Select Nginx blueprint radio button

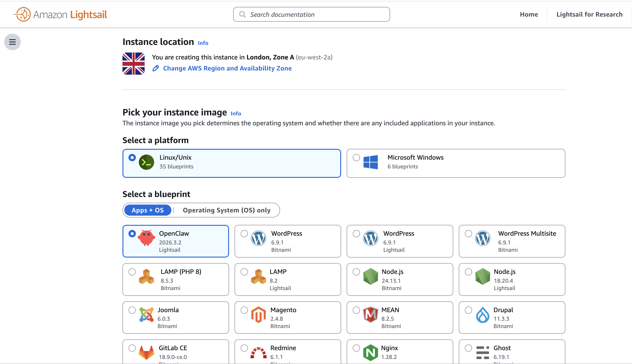point(356,348)
